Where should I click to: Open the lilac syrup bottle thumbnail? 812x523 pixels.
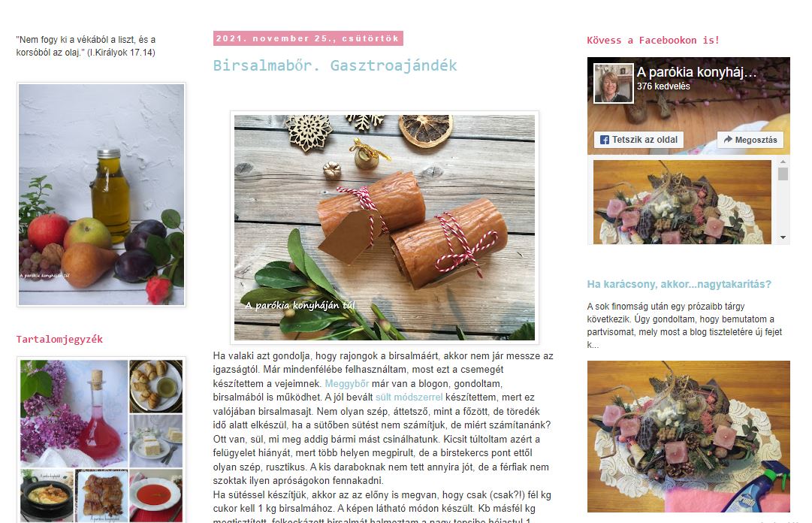(x=74, y=413)
